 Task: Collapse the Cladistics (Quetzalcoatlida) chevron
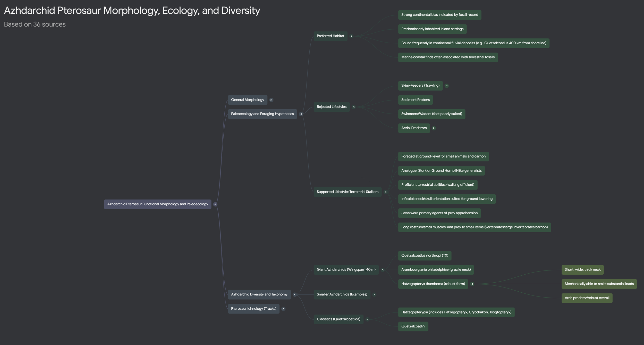pyautogui.click(x=367, y=319)
